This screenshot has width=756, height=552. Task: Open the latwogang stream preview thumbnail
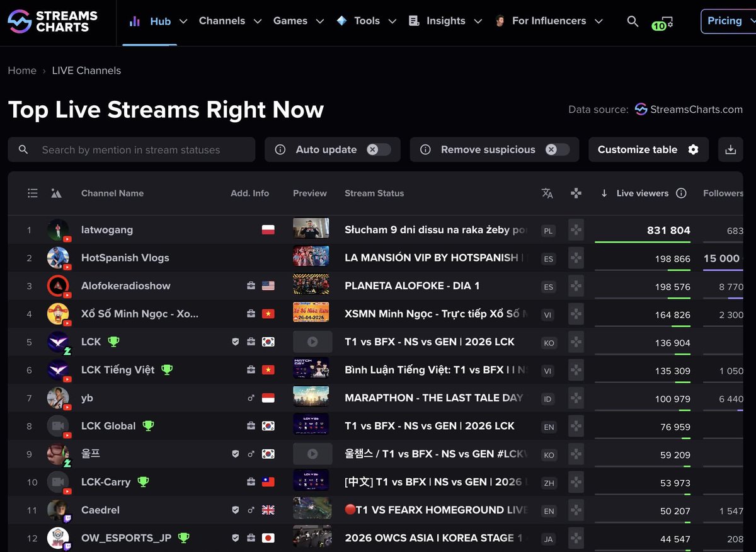click(x=311, y=228)
